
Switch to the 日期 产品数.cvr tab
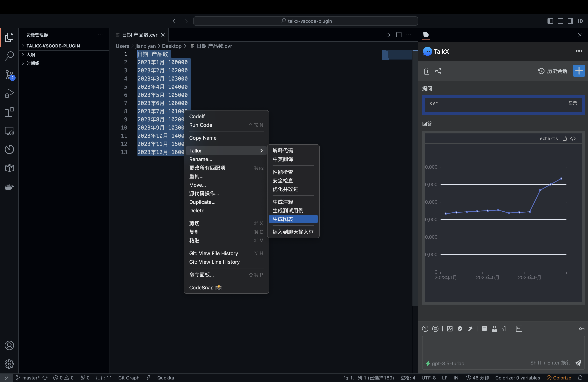point(140,35)
